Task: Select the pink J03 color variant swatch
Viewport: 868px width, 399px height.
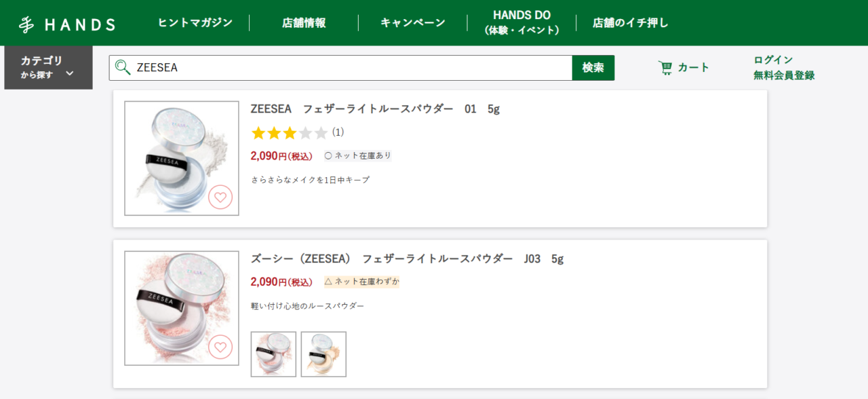Action: pos(273,354)
